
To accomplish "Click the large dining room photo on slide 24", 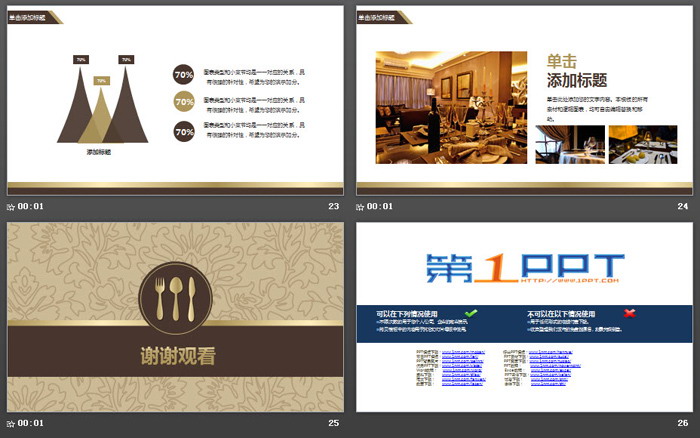I will coord(450,107).
